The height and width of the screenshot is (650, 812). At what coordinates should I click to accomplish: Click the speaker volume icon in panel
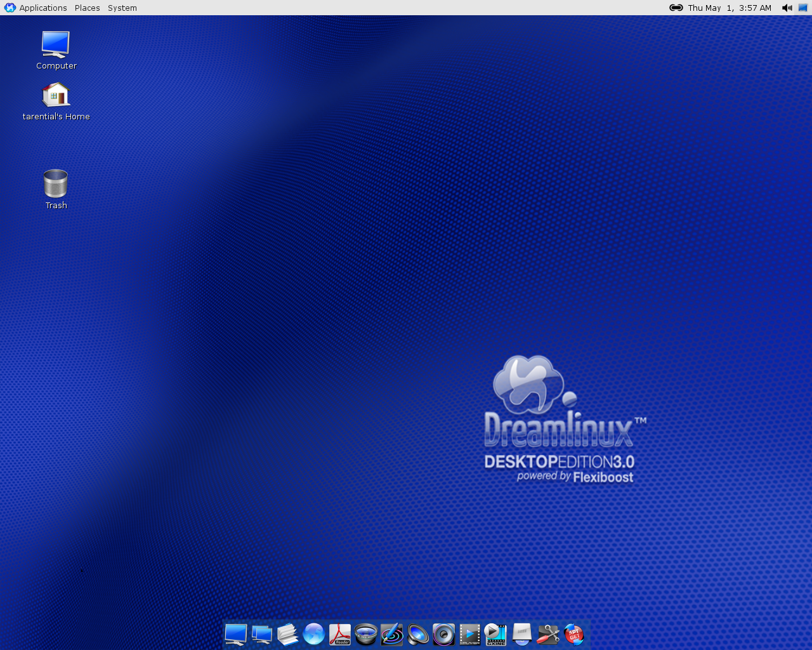[787, 8]
